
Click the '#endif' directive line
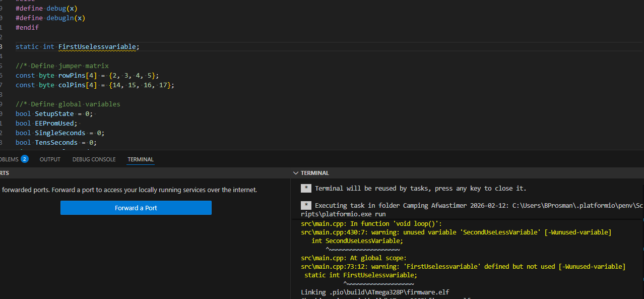coord(27,28)
